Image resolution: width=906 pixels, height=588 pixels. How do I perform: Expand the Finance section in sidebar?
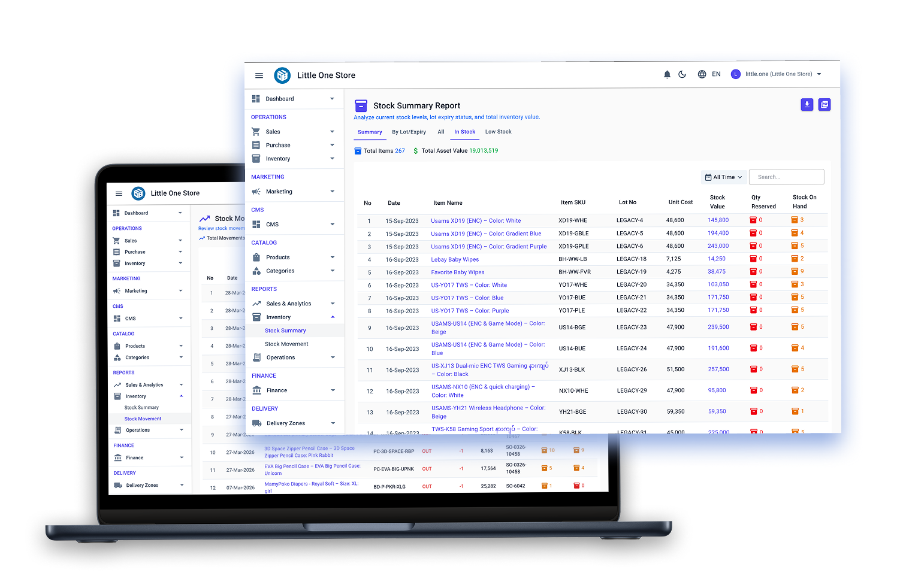click(x=277, y=390)
